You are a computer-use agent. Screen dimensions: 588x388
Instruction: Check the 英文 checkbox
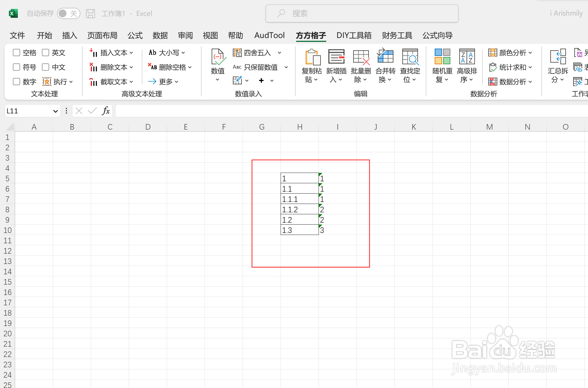tap(46, 53)
